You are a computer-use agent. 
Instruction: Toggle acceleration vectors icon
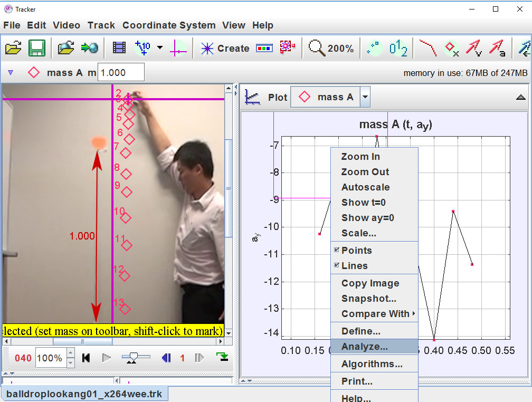click(497, 48)
